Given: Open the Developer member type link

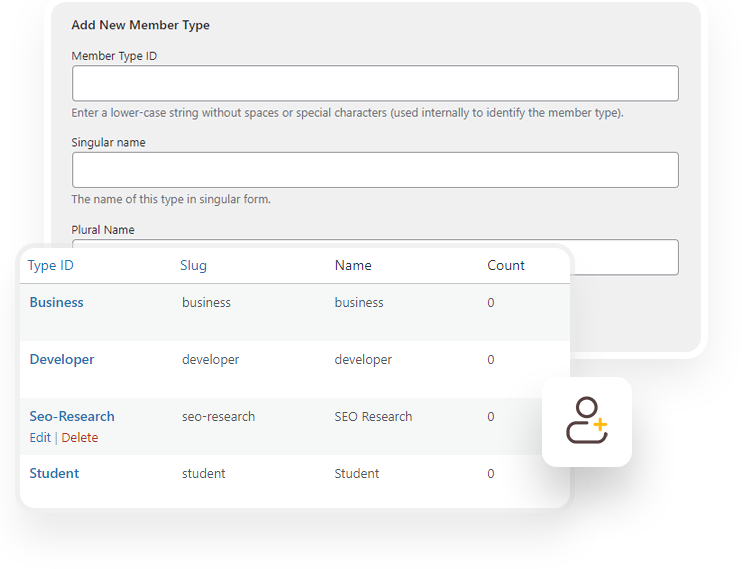Looking at the screenshot, I should click(61, 359).
